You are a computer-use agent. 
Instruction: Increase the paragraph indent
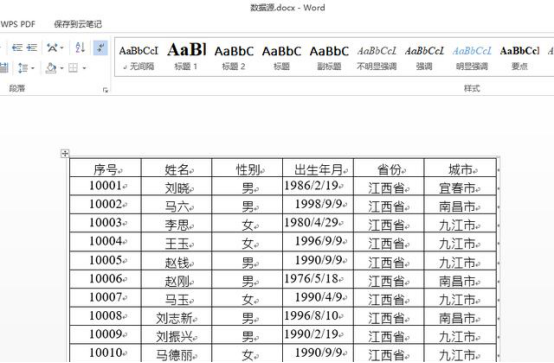32,47
